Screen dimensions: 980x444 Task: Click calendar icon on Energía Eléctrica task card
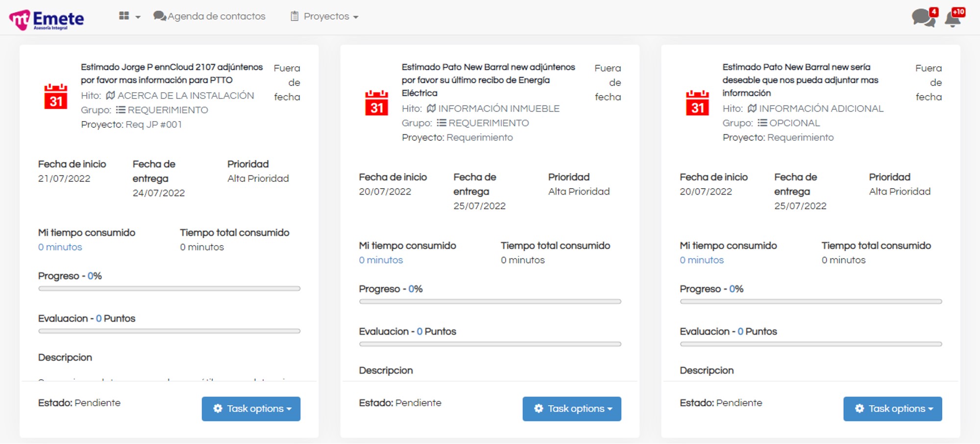376,103
